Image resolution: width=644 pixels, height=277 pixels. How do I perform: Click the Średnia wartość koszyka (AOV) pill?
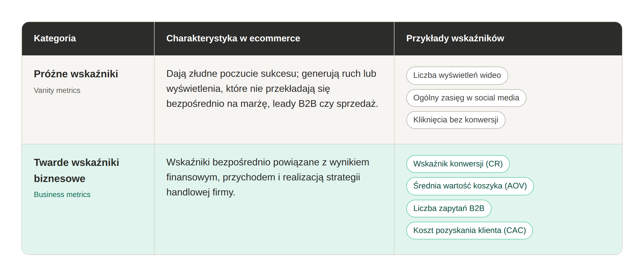click(x=470, y=186)
